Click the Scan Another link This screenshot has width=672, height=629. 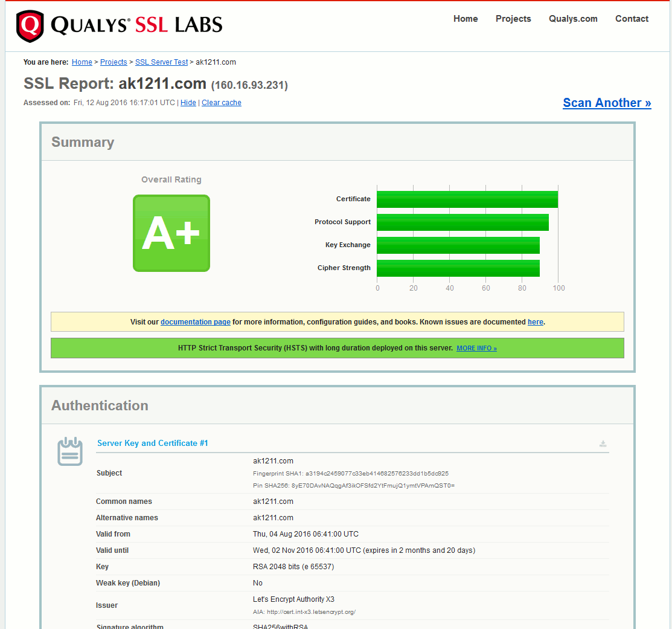click(x=607, y=103)
